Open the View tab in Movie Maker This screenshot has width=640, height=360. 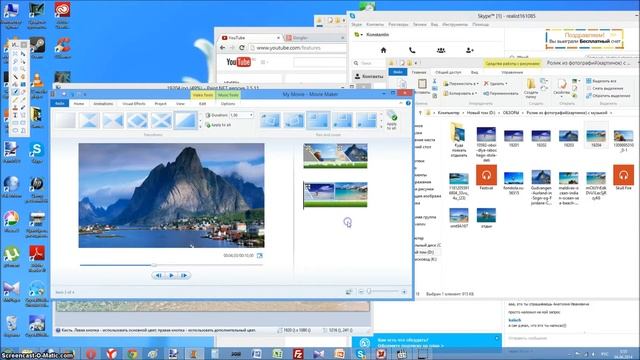coord(180,104)
